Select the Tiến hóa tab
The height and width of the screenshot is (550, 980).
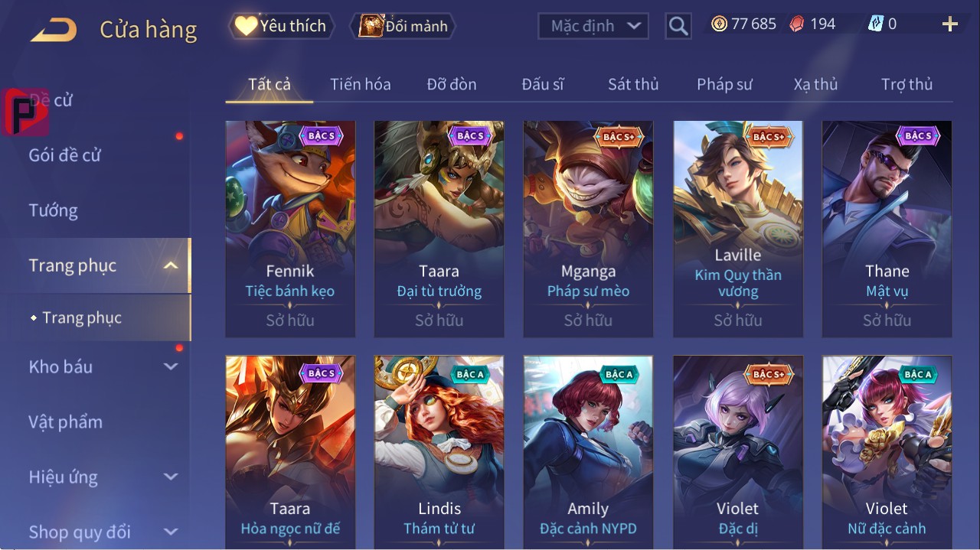click(361, 84)
